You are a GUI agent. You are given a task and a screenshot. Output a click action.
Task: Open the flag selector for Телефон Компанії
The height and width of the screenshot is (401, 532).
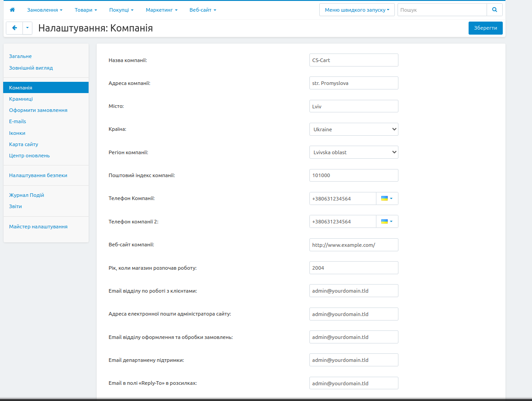[x=387, y=198]
